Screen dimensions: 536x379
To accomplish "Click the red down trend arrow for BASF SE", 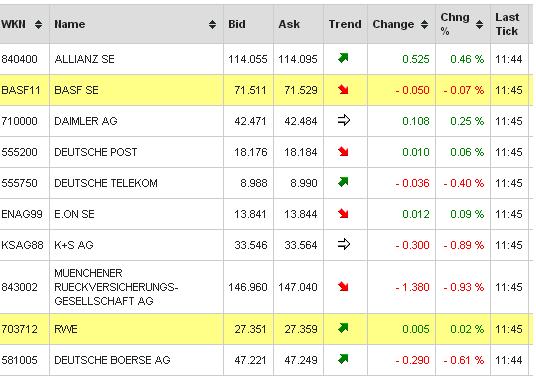I will pyautogui.click(x=343, y=90).
